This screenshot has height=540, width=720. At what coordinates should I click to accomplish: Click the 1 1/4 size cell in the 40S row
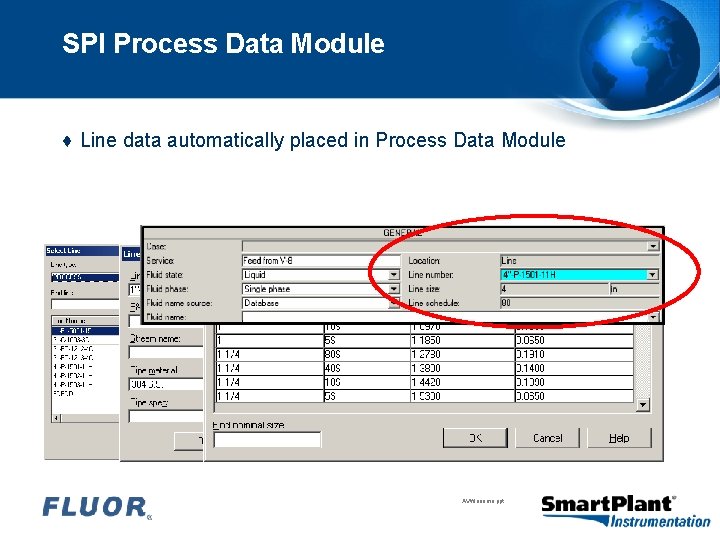tap(270, 368)
